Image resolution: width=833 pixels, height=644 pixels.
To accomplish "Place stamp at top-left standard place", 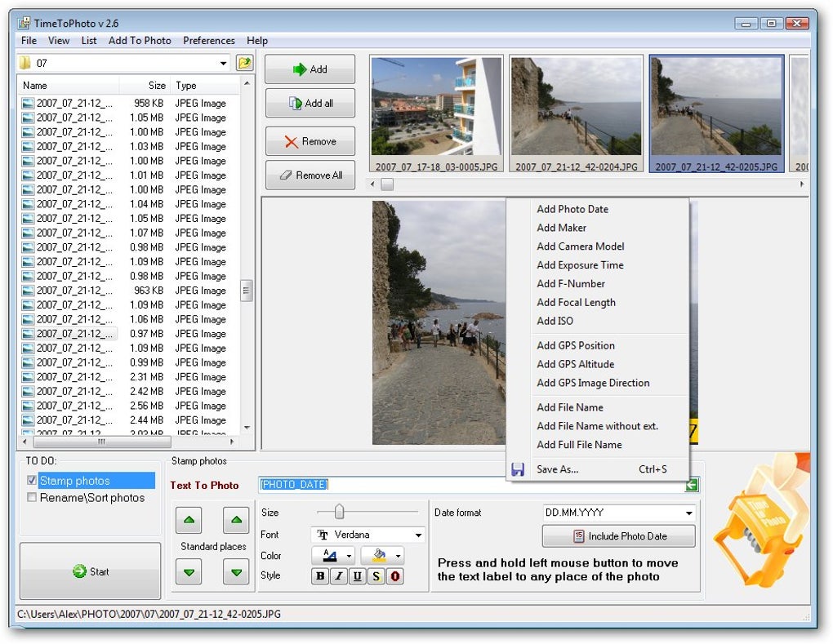I will pos(189,520).
